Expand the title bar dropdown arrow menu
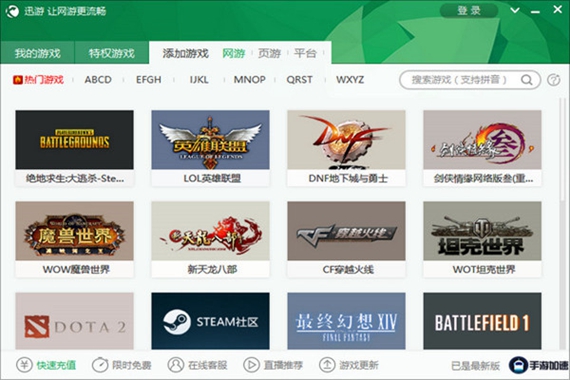 click(x=515, y=10)
